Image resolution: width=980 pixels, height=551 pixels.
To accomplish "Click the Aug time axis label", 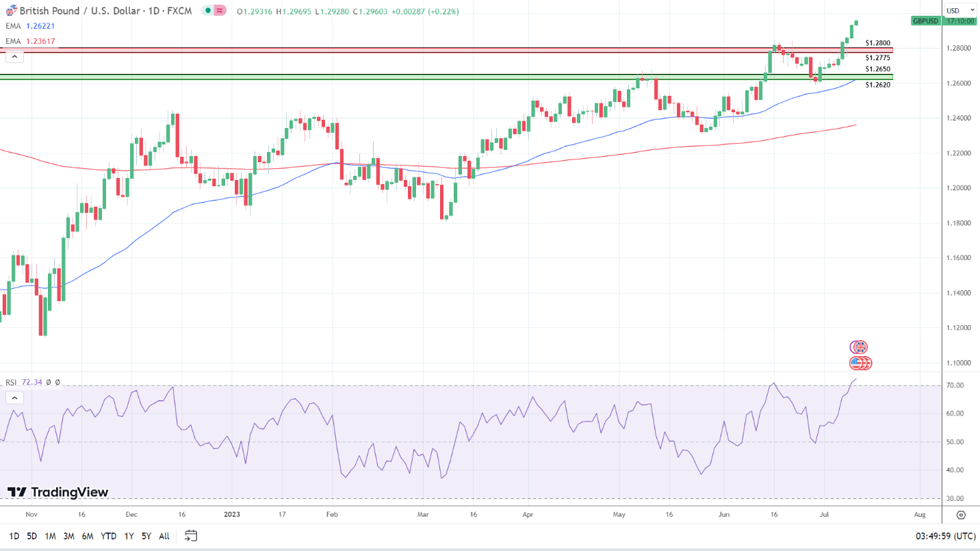I will click(x=920, y=514).
